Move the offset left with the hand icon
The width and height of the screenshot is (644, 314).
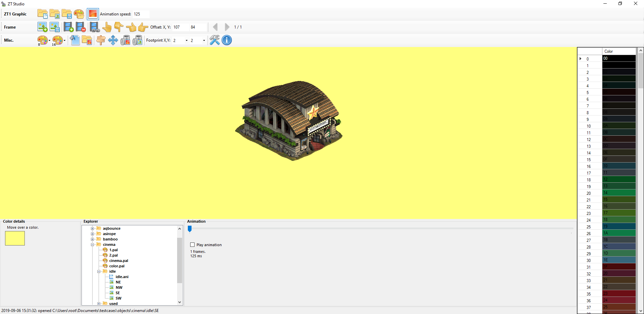(131, 27)
